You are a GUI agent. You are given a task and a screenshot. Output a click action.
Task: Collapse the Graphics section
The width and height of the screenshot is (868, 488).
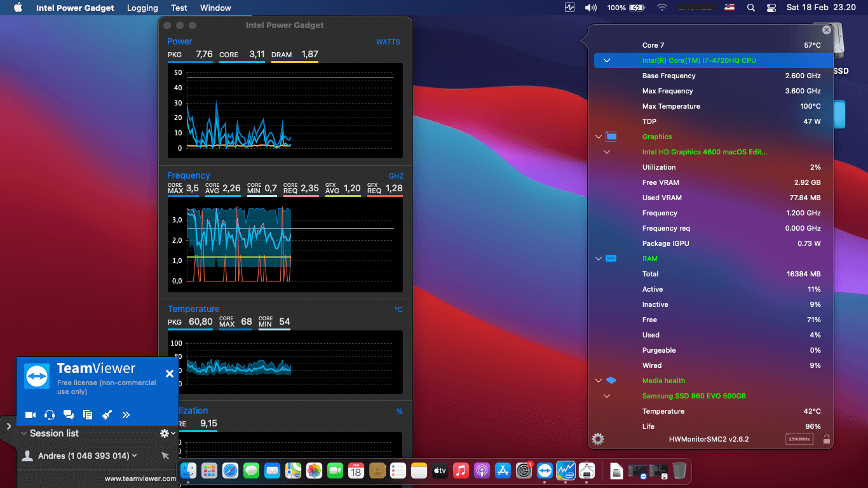[x=598, y=137]
